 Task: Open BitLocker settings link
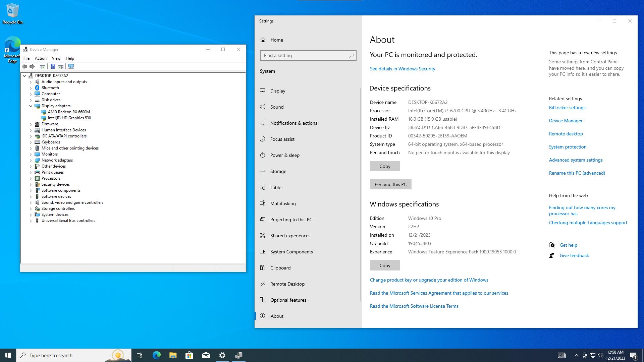click(x=567, y=108)
